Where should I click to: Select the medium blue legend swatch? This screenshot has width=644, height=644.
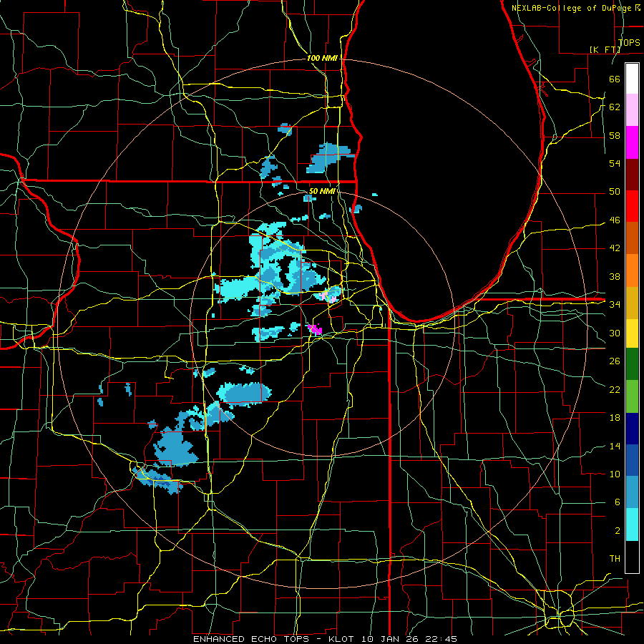point(632,460)
